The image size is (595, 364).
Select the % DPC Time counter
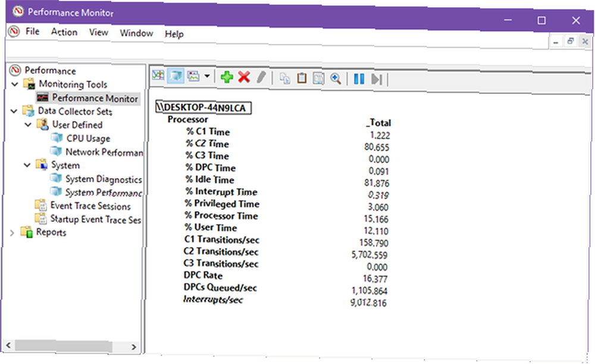tap(211, 168)
